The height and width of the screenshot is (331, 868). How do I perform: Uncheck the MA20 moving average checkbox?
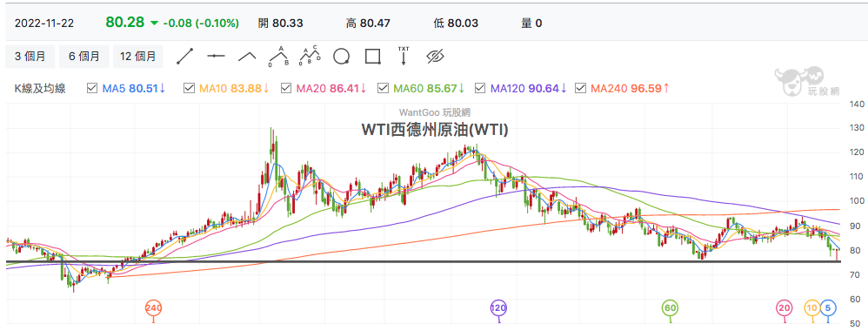(285, 88)
